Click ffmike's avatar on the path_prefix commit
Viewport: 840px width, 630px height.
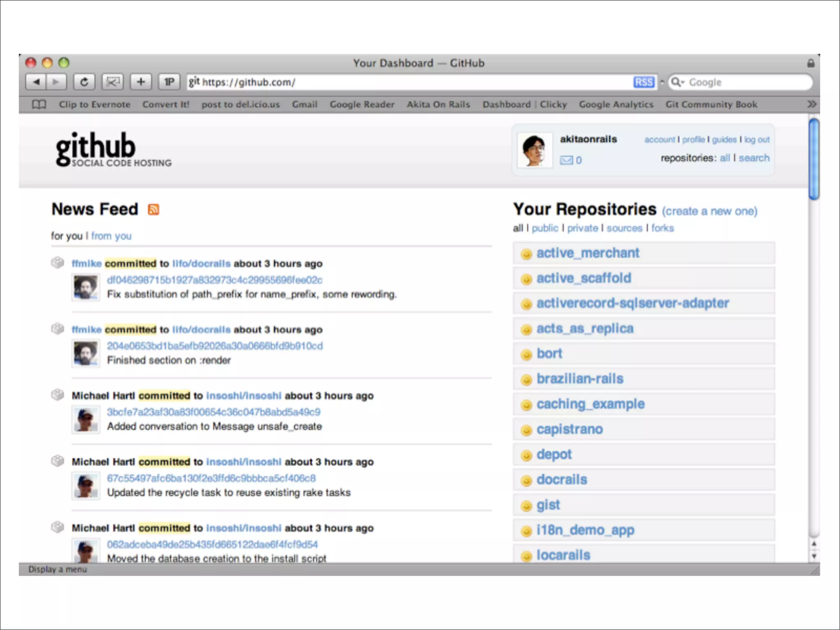coord(86,287)
